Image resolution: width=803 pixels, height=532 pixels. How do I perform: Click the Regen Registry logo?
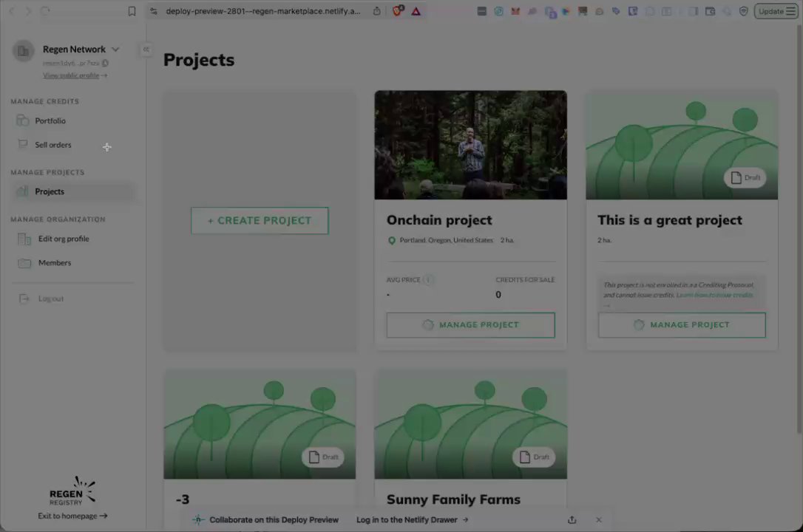click(72, 491)
